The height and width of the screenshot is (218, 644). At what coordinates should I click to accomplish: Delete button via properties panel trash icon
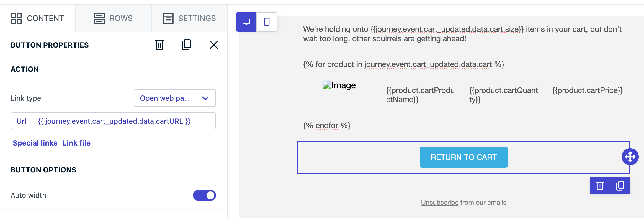tap(159, 45)
